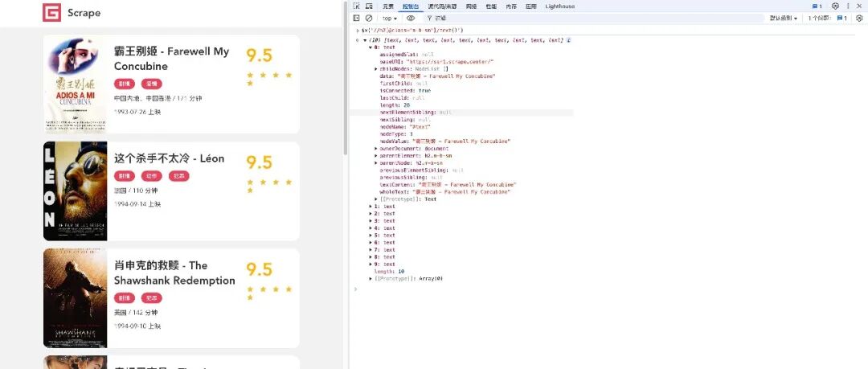Open the DevTools three-dot more menu
The height and width of the screenshot is (369, 868).
(x=848, y=6)
